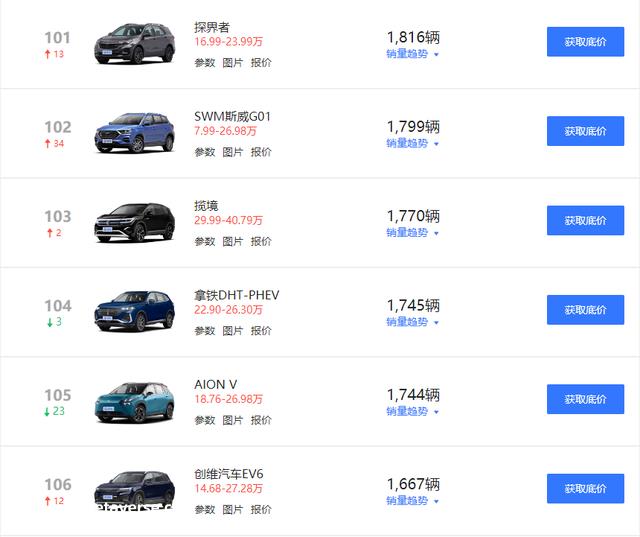
Task: Open 图片 link under SWM斯威G01
Action: tap(233, 152)
